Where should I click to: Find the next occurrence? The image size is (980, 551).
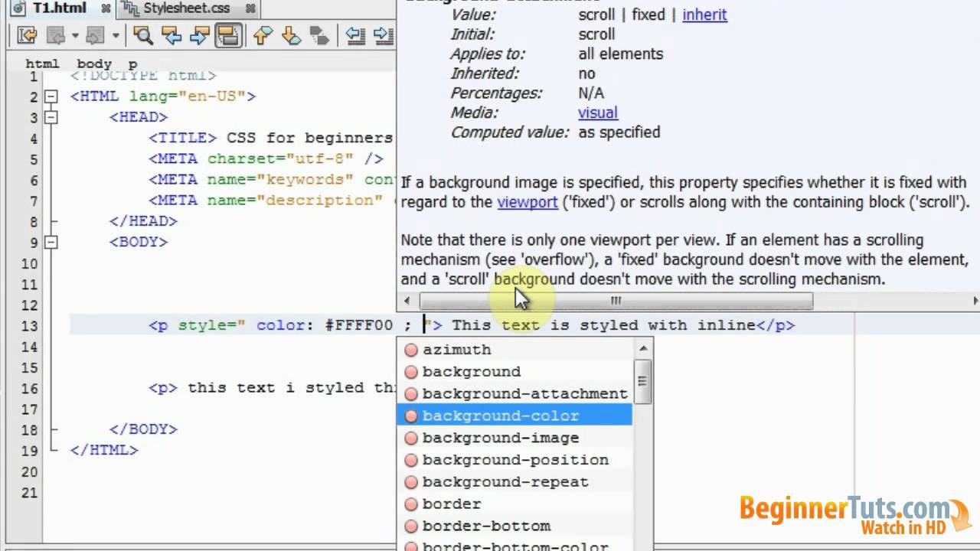tap(200, 35)
